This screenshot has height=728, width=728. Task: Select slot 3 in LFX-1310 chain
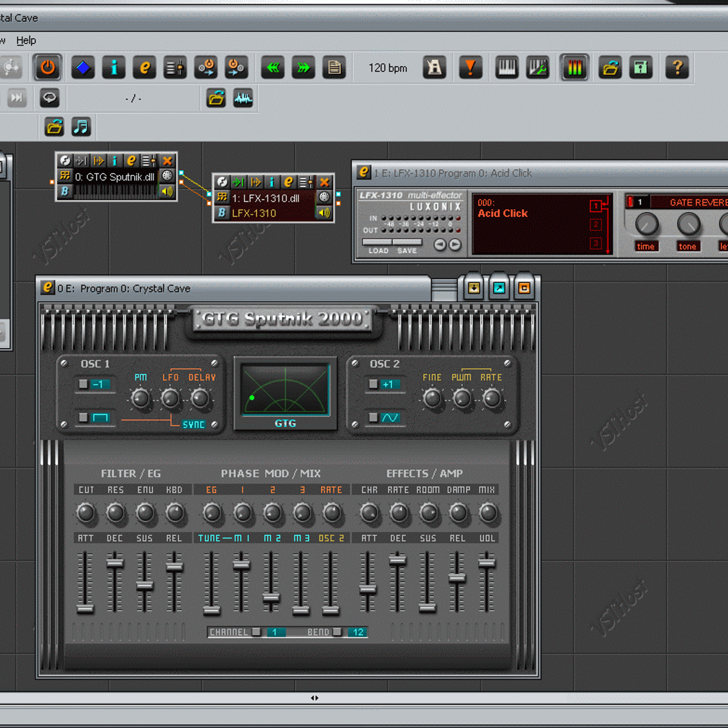click(596, 243)
